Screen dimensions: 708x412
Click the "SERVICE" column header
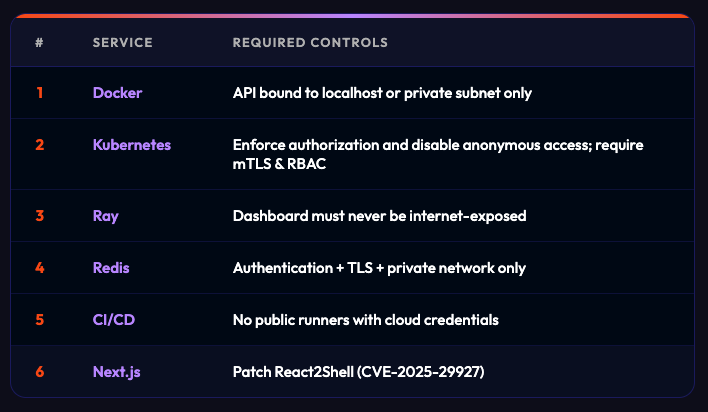(122, 43)
